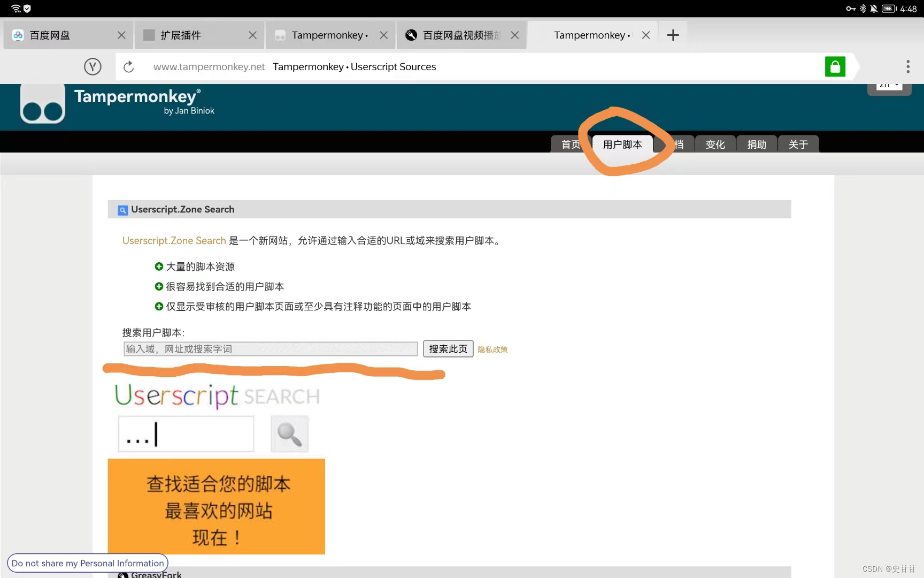The height and width of the screenshot is (578, 924).
Task: Go to the 首页 navigation tab
Action: point(571,144)
